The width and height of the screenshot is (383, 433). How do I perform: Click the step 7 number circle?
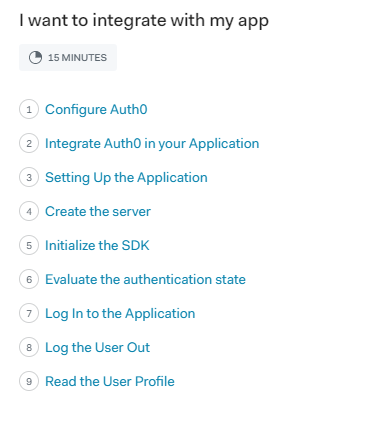click(x=29, y=313)
